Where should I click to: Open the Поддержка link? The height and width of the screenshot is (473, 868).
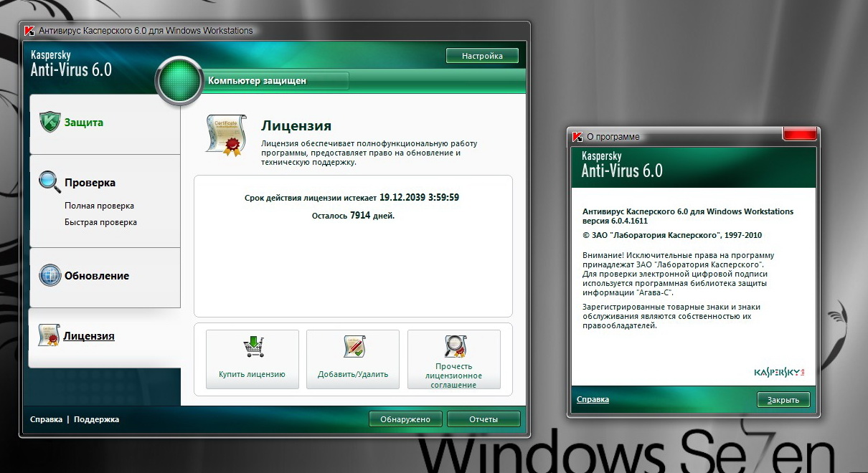point(96,419)
